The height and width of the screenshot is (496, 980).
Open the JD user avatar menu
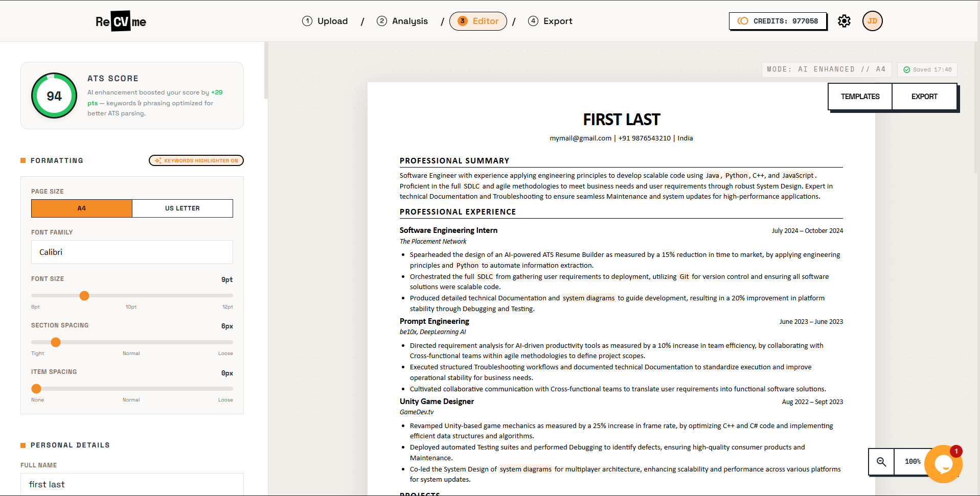(872, 21)
